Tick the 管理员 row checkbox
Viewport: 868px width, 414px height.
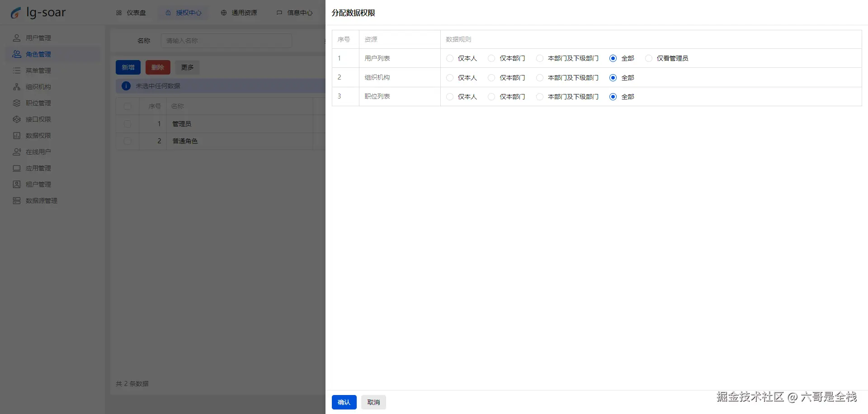pyautogui.click(x=127, y=124)
